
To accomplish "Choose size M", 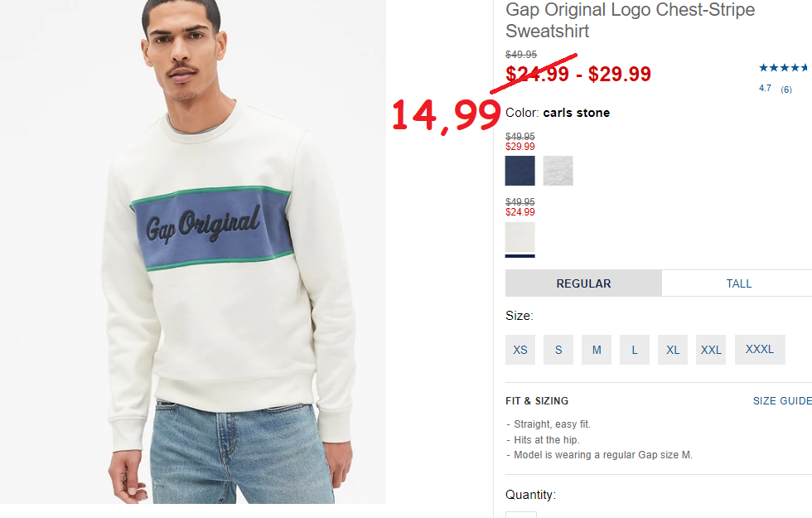I will pos(597,350).
